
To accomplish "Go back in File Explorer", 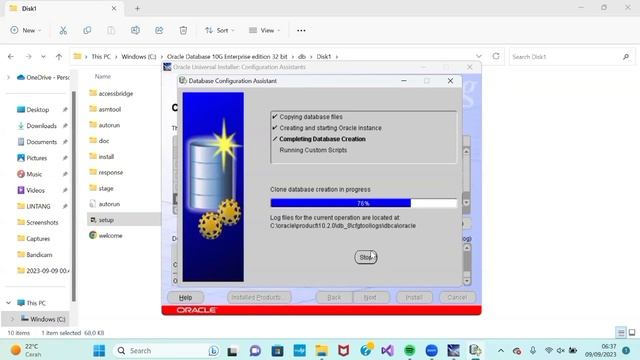I will coord(11,56).
